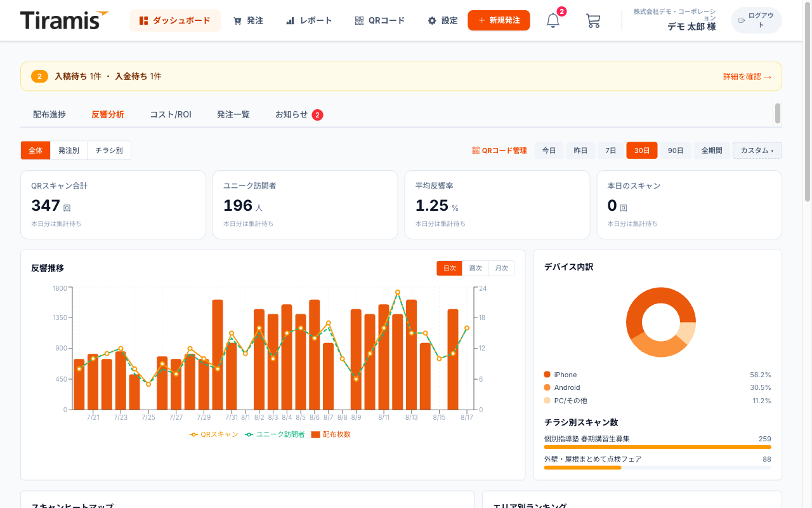
Task: Click the Android legend color swatch
Action: coord(547,387)
